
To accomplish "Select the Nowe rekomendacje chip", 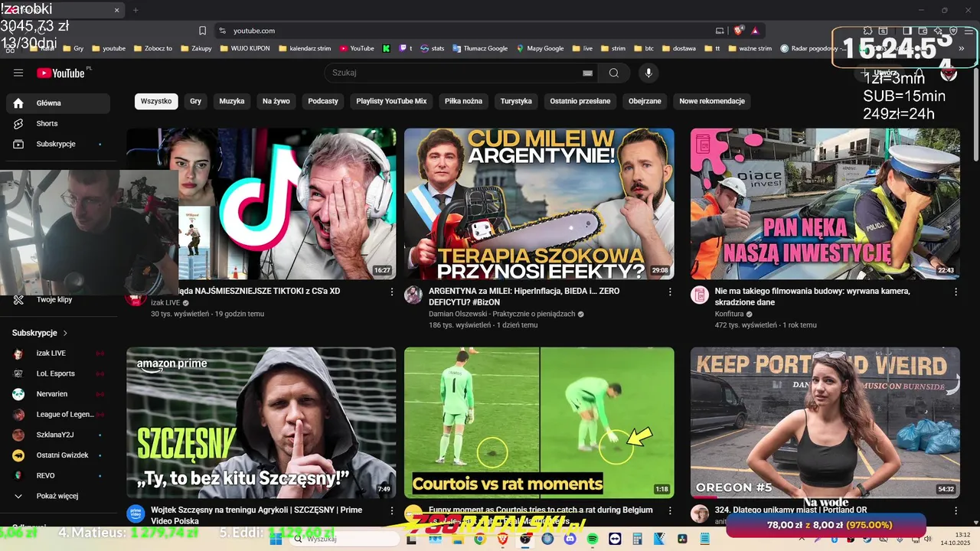I will tap(712, 101).
